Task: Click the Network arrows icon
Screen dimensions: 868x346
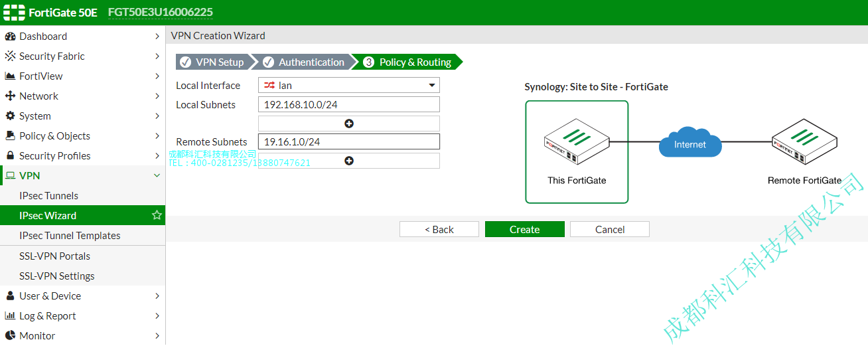Action: tap(10, 96)
